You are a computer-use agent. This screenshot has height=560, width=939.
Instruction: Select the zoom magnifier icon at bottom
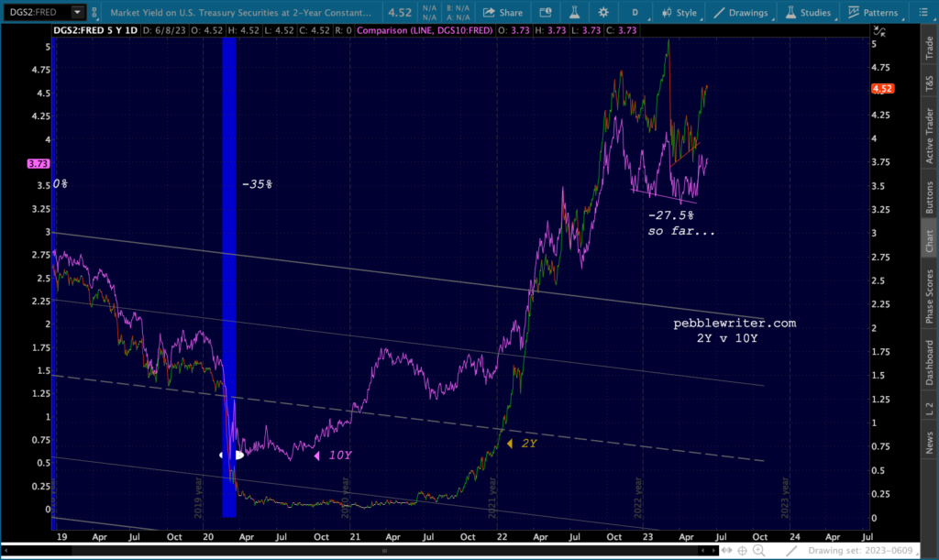pyautogui.click(x=758, y=551)
